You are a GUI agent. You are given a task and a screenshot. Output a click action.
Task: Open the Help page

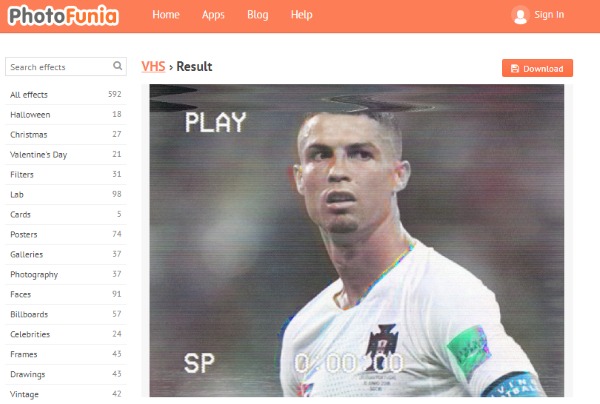click(302, 15)
